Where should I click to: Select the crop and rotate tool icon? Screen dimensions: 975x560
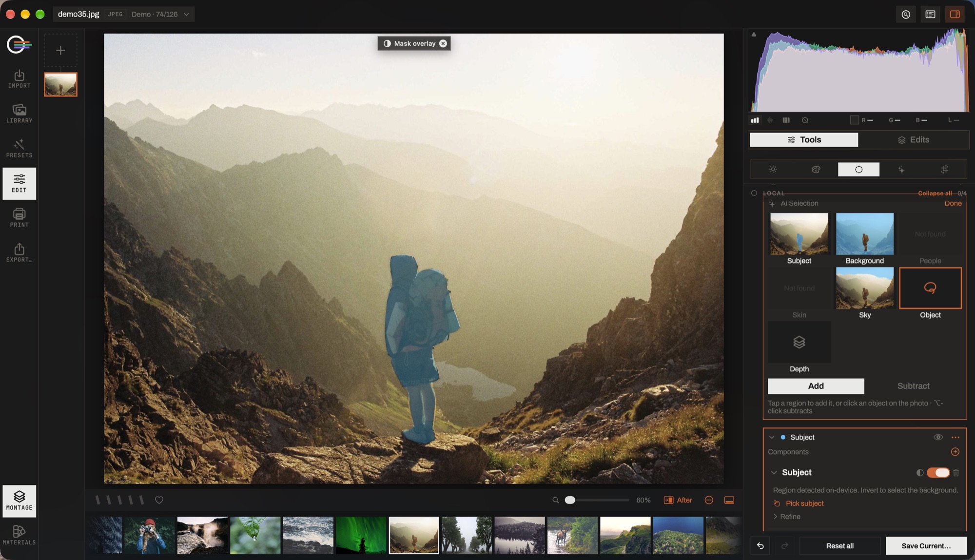pos(944,169)
